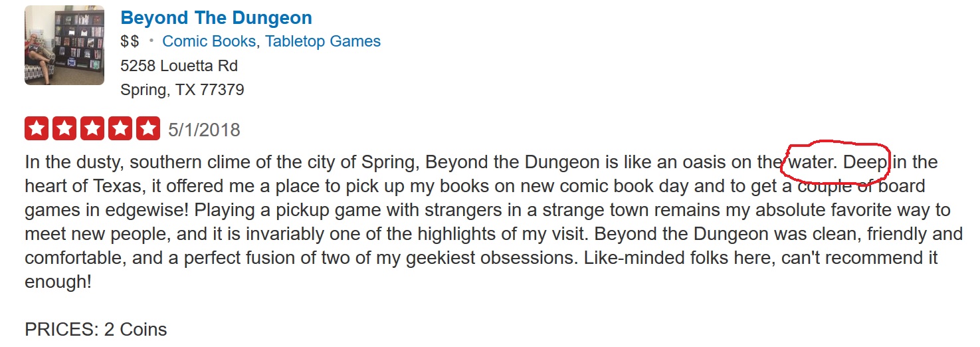
Task: Click the first red rating star
Action: click(37, 128)
